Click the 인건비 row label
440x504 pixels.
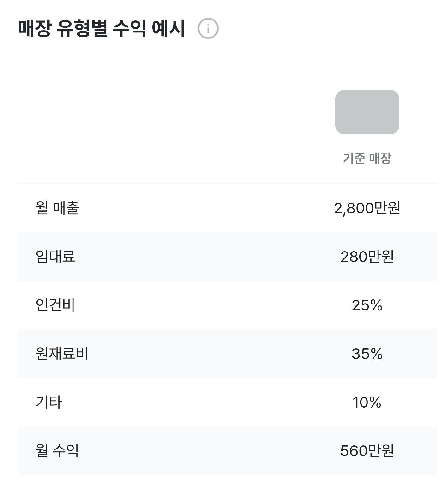(x=55, y=305)
